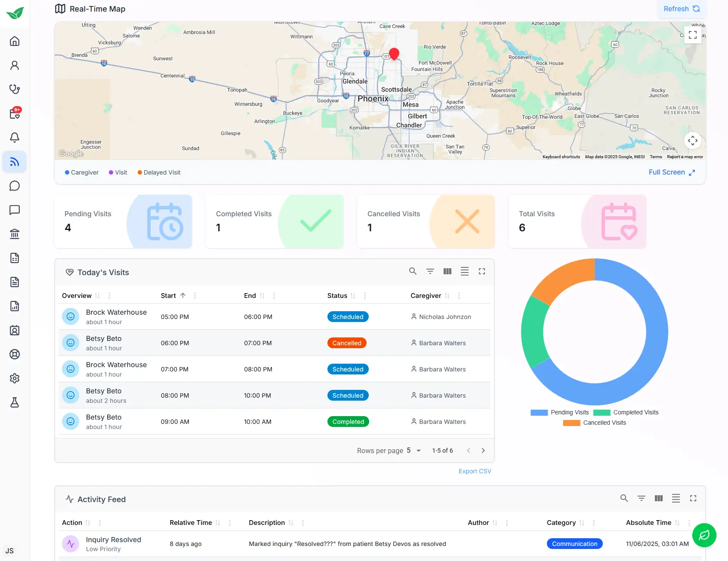Select the Real-Time Map live feed icon

[15, 162]
